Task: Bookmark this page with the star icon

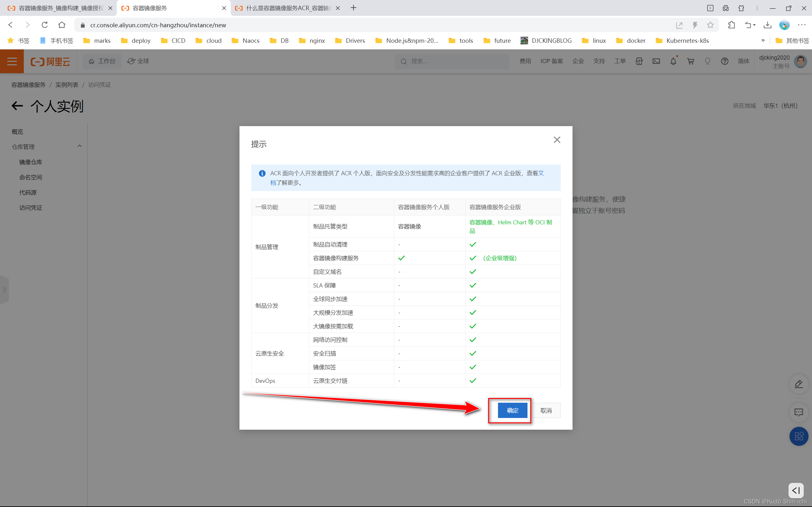Action: pos(710,25)
